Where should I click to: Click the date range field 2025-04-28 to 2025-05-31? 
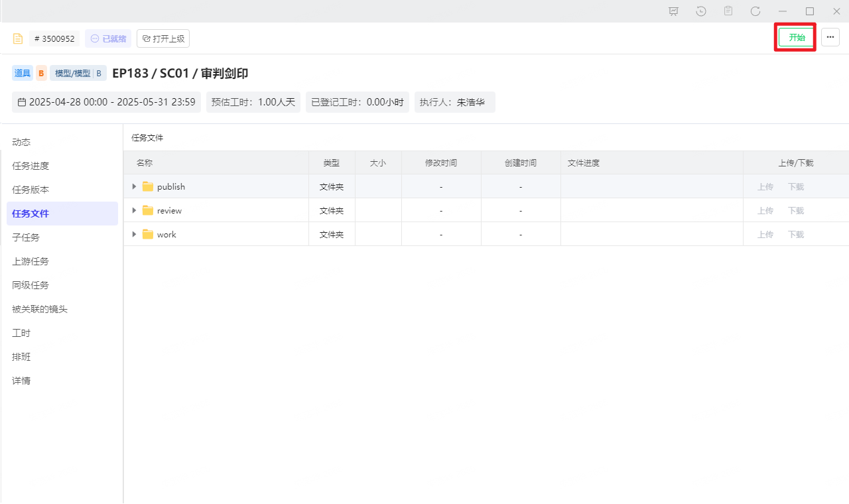coord(106,102)
